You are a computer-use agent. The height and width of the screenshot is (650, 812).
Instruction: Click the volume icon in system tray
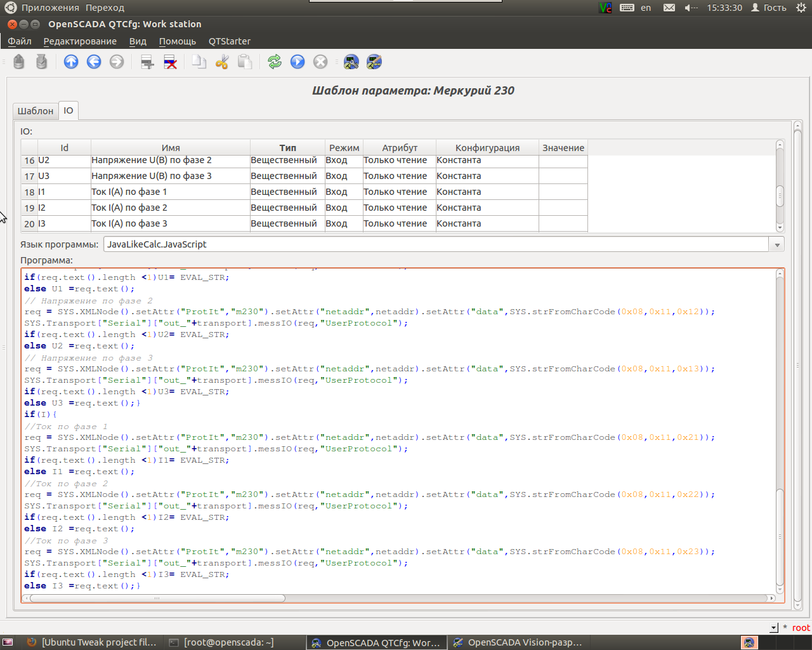pos(690,8)
